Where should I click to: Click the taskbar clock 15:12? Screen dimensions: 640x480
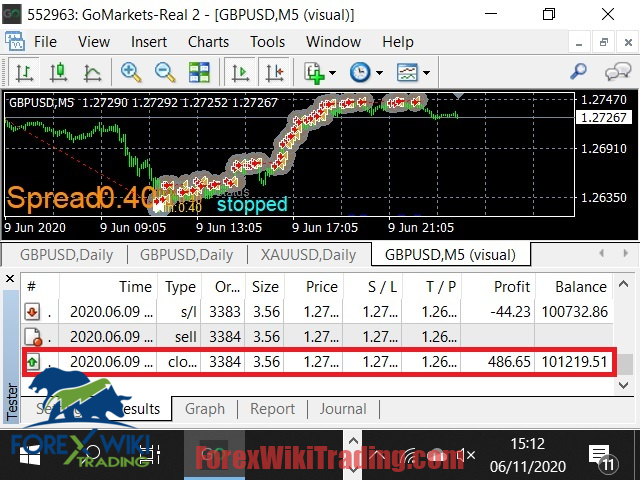click(527, 443)
